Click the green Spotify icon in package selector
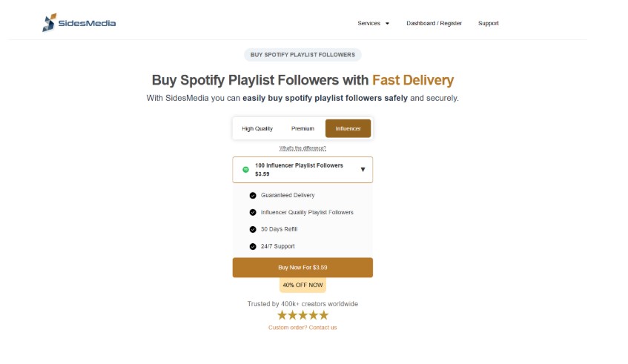The image size is (628, 364). point(245,170)
